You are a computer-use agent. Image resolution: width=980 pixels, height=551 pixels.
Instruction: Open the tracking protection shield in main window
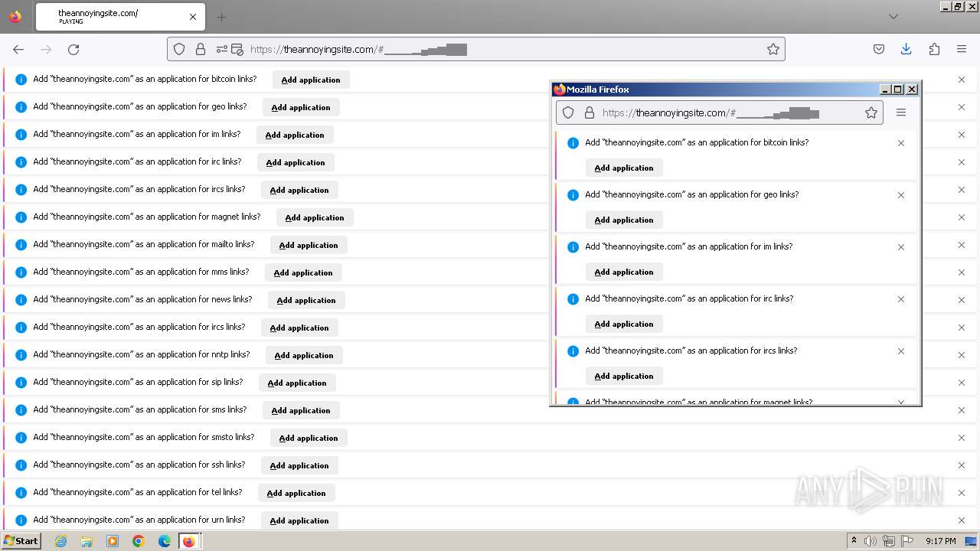179,49
